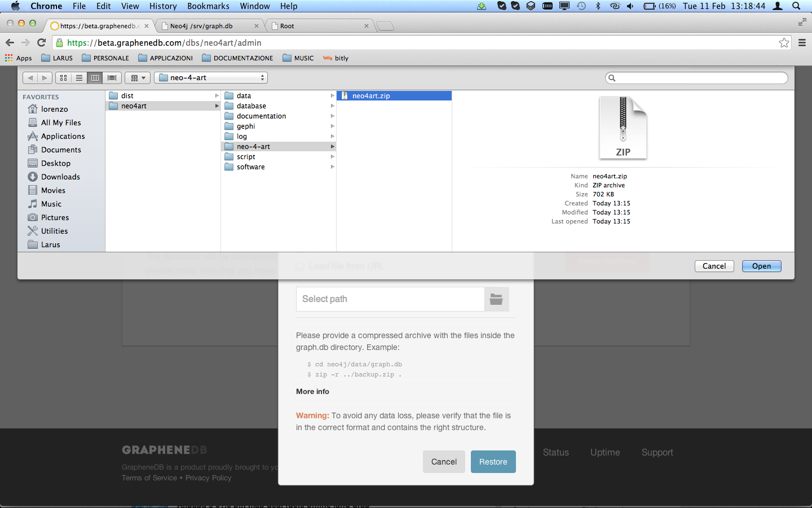The width and height of the screenshot is (812, 508).
Task: Switch file dialog to Cover Flow view
Action: [x=112, y=78]
